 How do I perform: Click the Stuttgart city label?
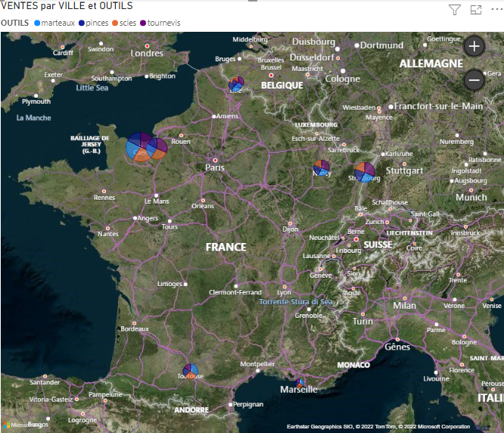click(404, 170)
